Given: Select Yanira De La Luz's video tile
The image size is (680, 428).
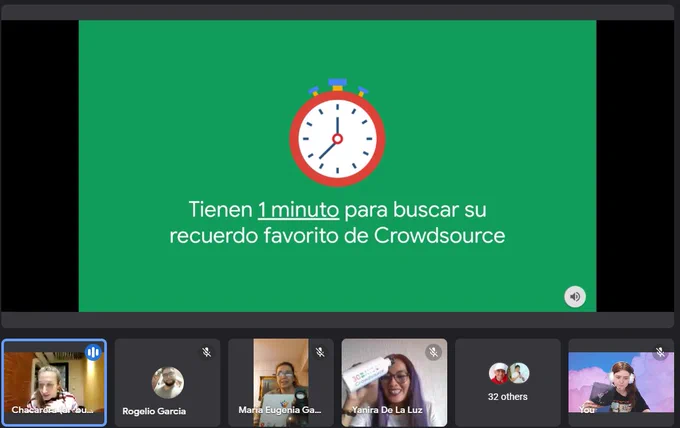Looking at the screenshot, I should point(394,382).
